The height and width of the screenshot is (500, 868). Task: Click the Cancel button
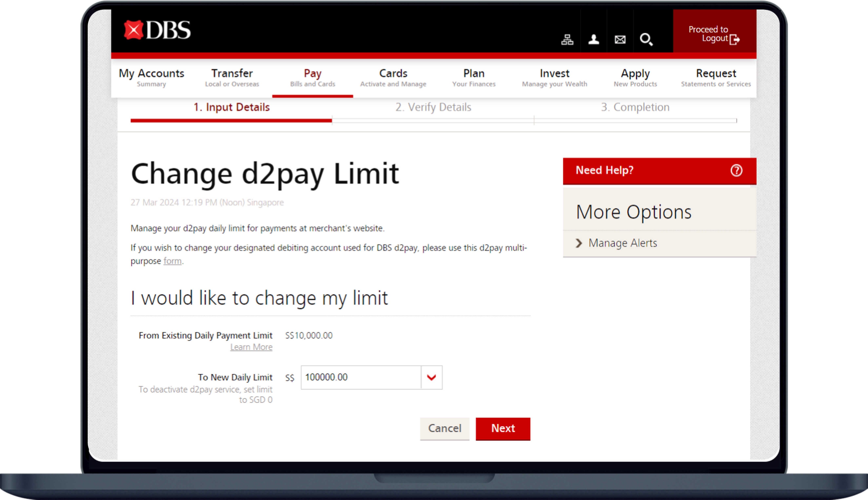pos(445,428)
